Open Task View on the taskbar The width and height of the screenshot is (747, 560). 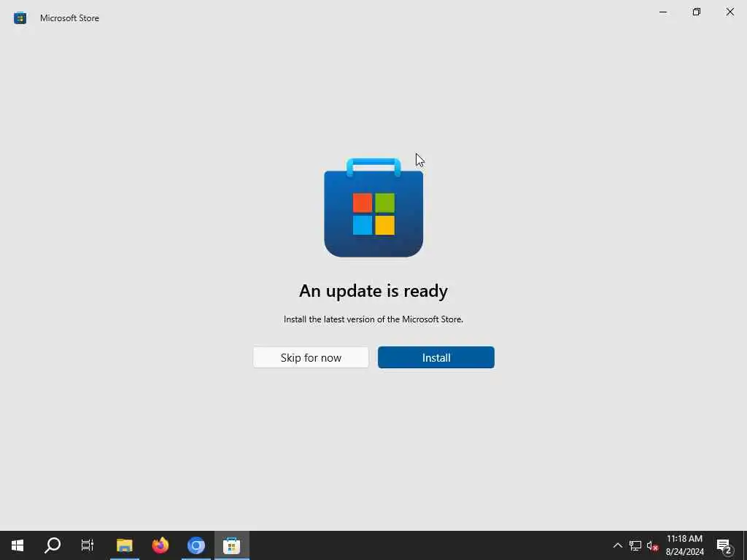[88, 545]
